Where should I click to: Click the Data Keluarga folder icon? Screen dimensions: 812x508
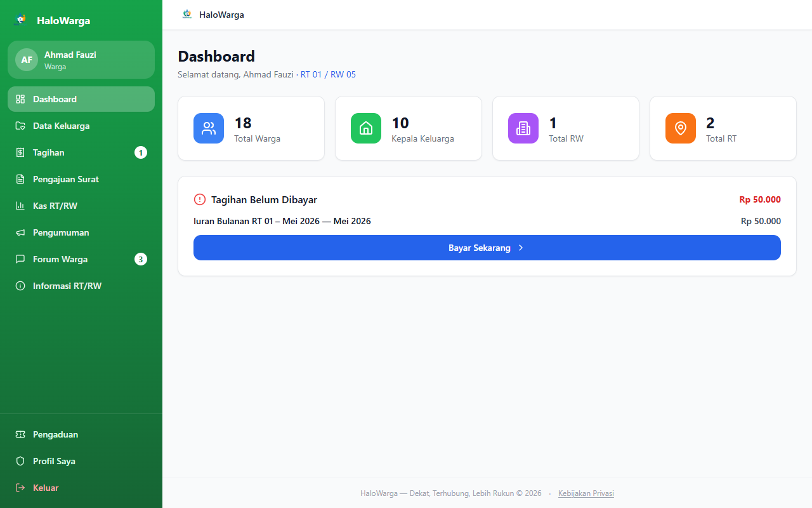pos(20,126)
